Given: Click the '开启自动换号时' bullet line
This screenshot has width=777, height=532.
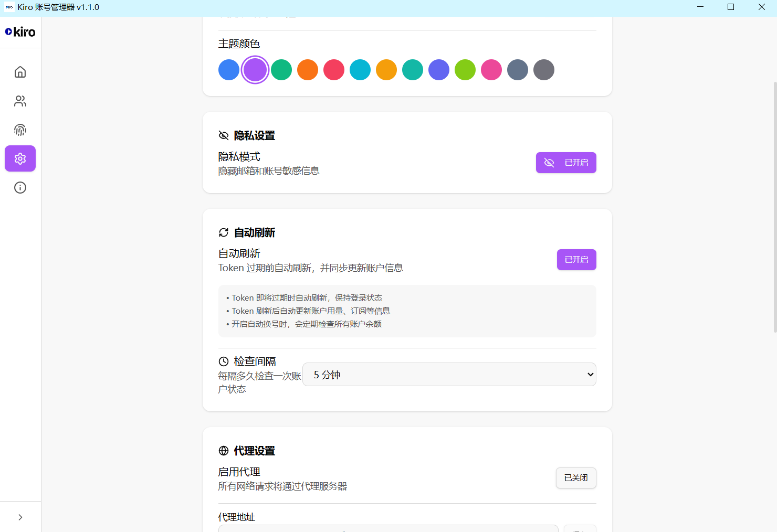Looking at the screenshot, I should (304, 324).
